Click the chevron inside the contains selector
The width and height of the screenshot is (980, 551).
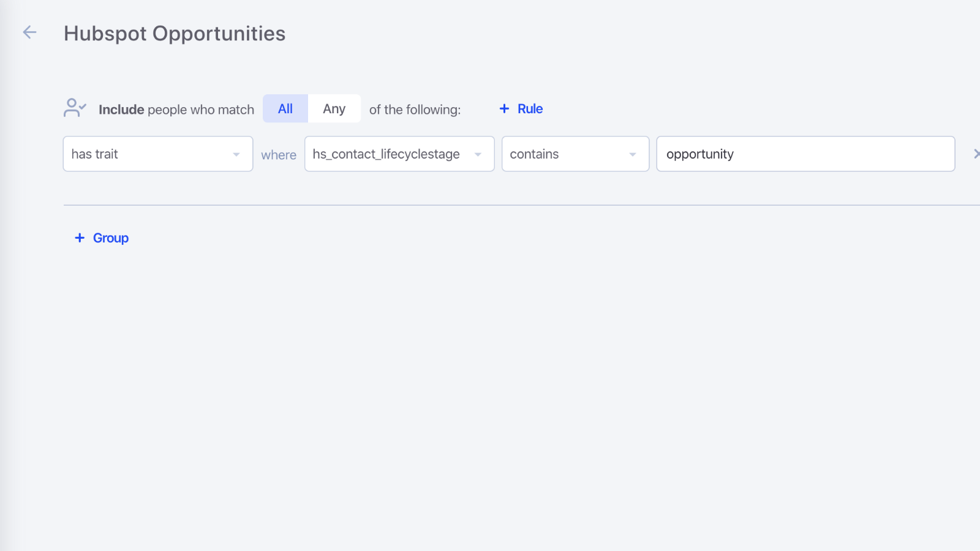click(633, 155)
